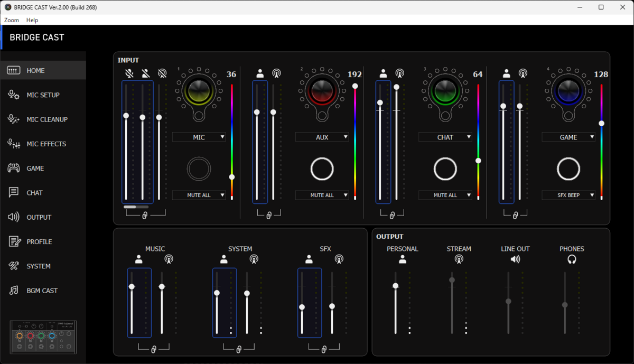634x364 pixels.
Task: Click the SFX stream mix icon
Action: click(339, 259)
